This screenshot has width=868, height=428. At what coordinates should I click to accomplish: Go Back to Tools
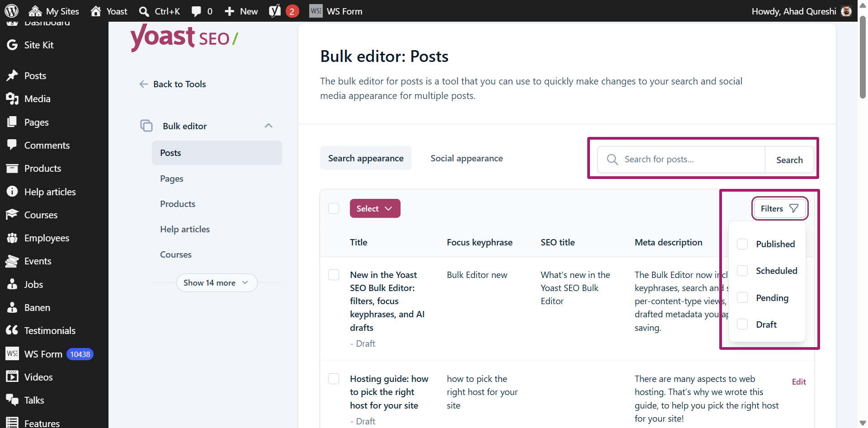coord(173,84)
